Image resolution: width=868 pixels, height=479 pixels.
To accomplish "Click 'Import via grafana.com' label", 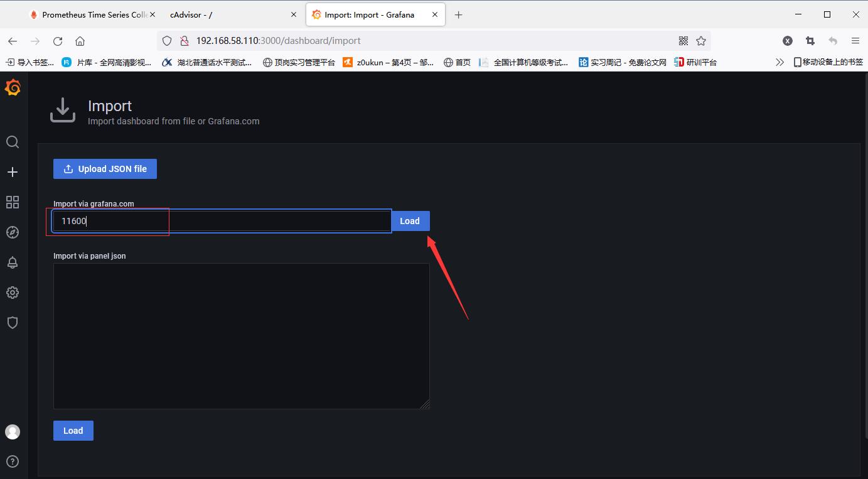I will (94, 204).
